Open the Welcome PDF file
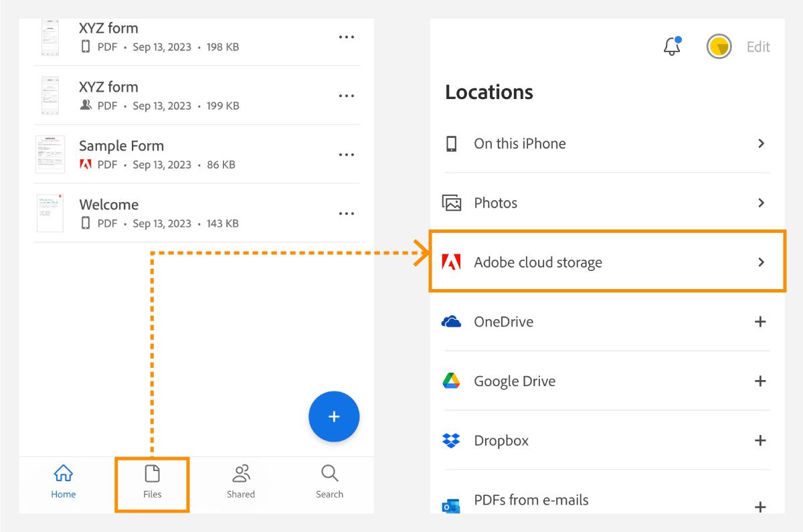 109,204
